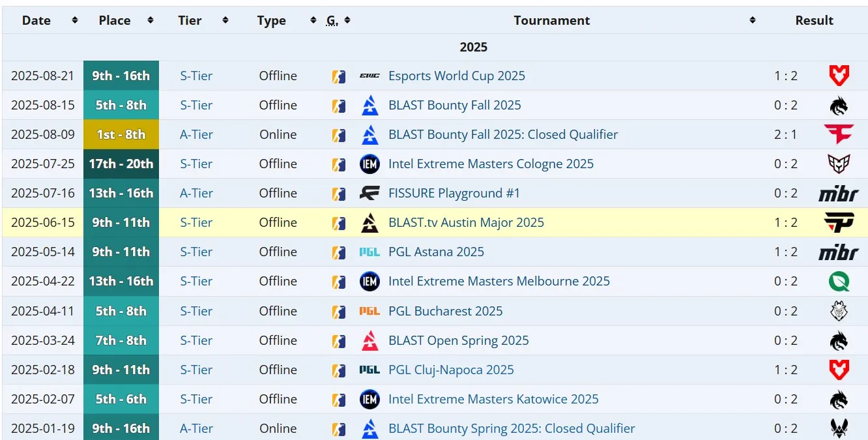The width and height of the screenshot is (868, 440).
Task: Click MOUZ team logo in Esports World Cup row
Action: [839, 76]
